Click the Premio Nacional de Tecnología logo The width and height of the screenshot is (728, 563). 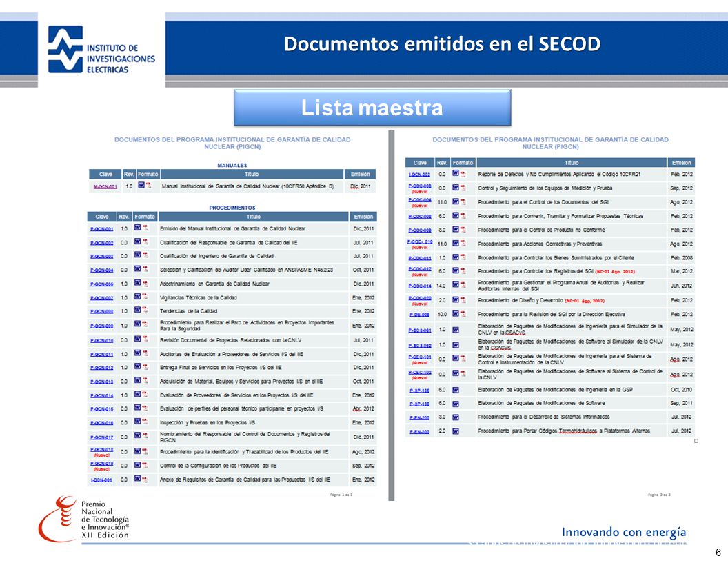[x=84, y=519]
